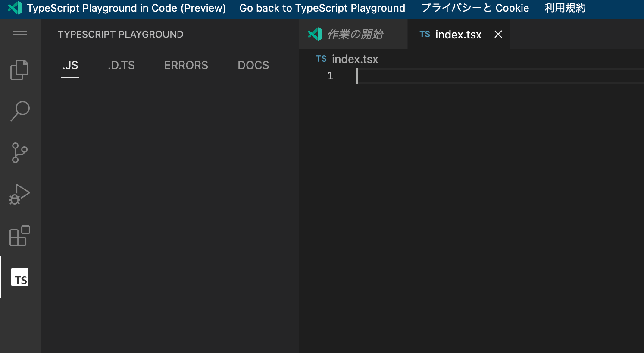The height and width of the screenshot is (353, 644).
Task: Open the Extensions view
Action: [20, 236]
